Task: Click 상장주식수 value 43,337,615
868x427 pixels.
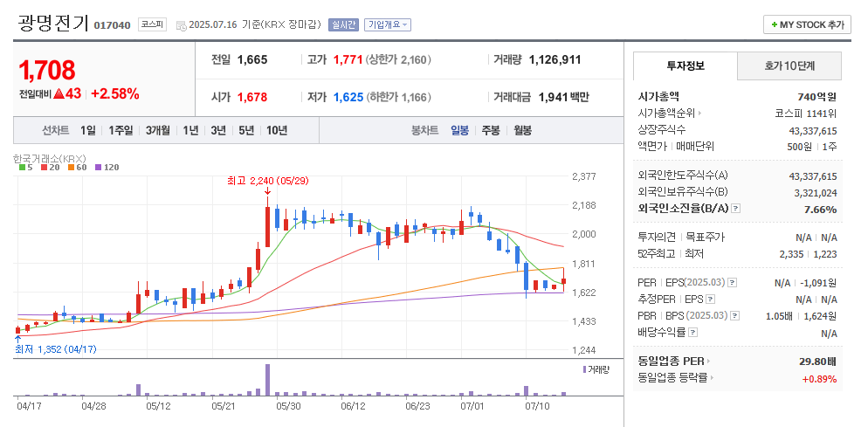Action: pyautogui.click(x=813, y=131)
